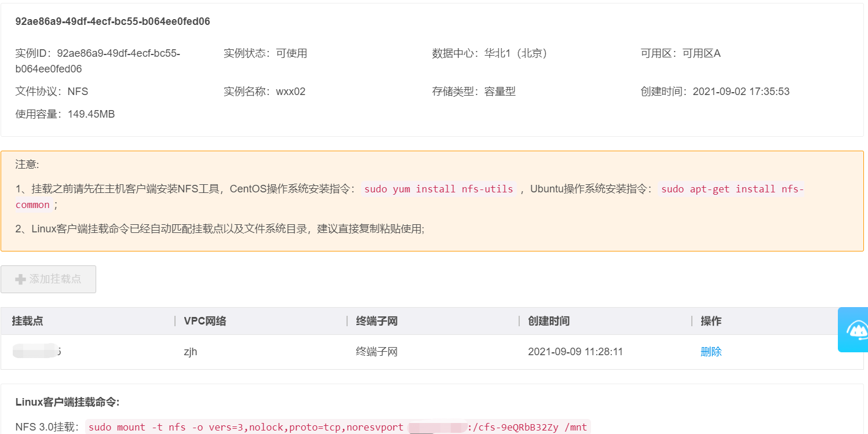Click the 创建时间 column header
The width and height of the screenshot is (868, 434).
[549, 321]
